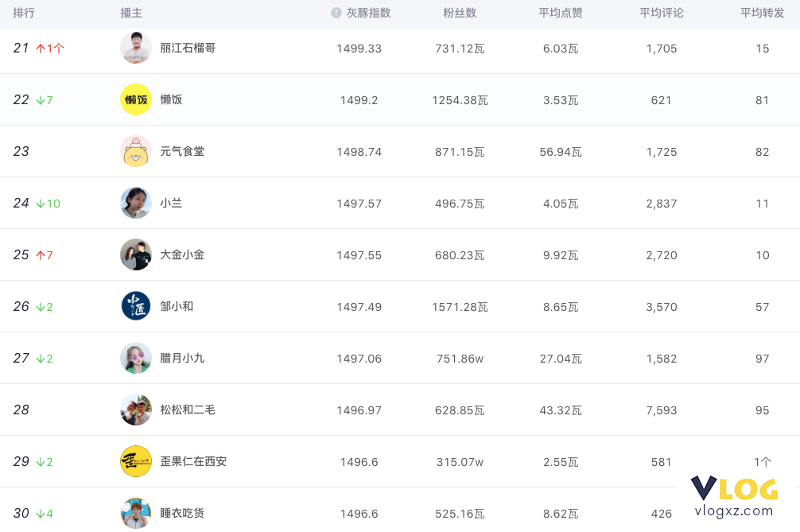Open 歪果仁在西安's yellow logo avatar

coord(136,461)
